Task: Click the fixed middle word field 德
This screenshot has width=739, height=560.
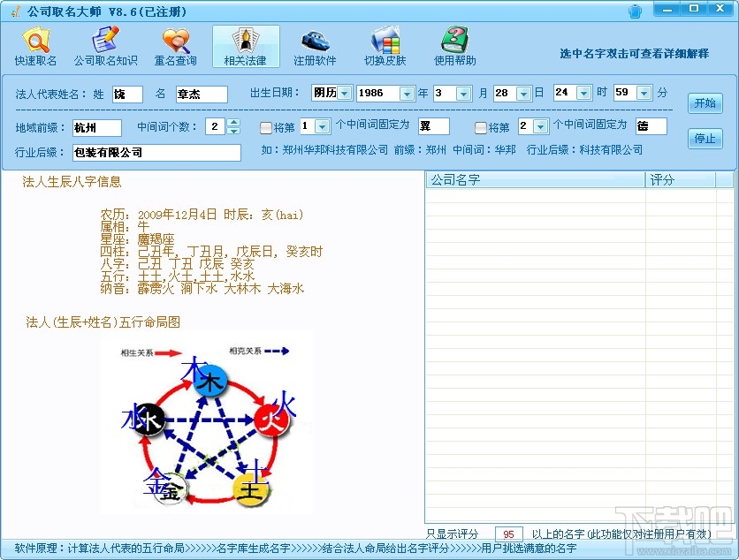Action: 651,125
